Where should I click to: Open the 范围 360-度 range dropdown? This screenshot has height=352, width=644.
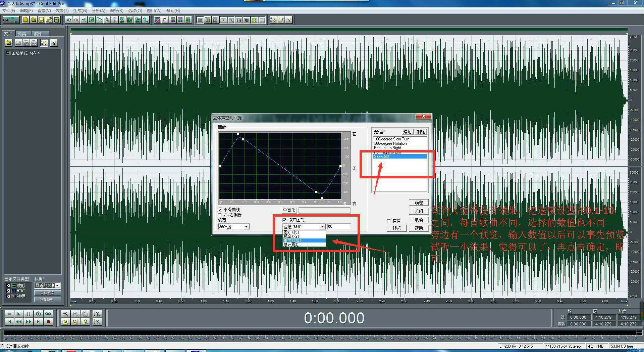click(246, 227)
